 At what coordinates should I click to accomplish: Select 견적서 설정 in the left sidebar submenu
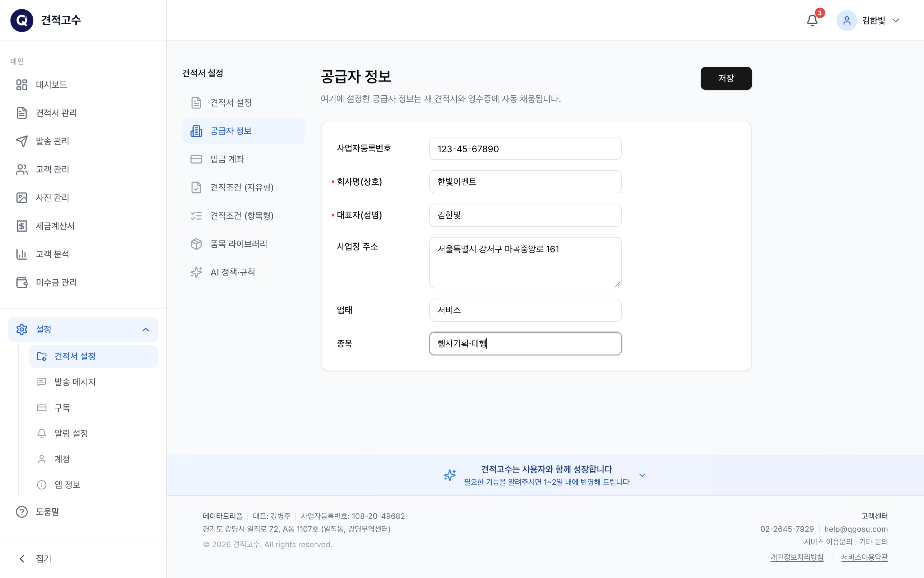[x=94, y=356]
